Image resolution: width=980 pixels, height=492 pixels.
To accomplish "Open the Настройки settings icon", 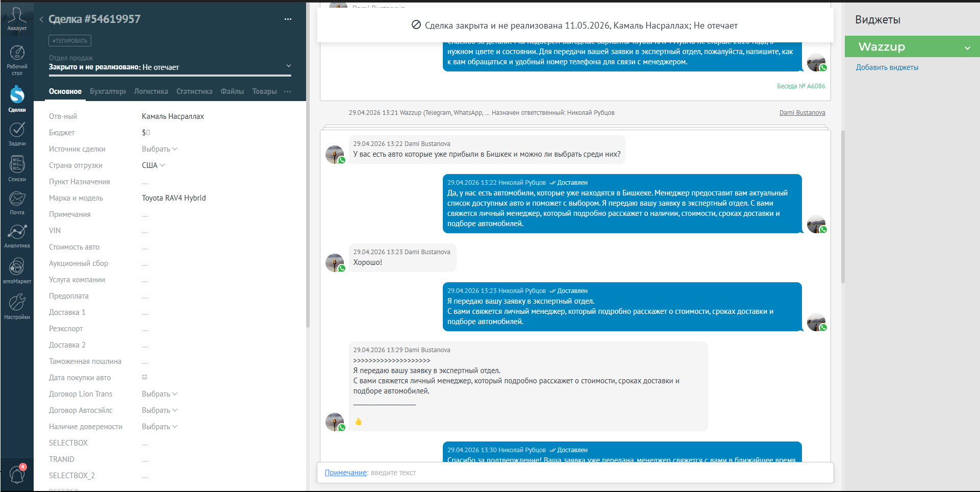I will 17,306.
